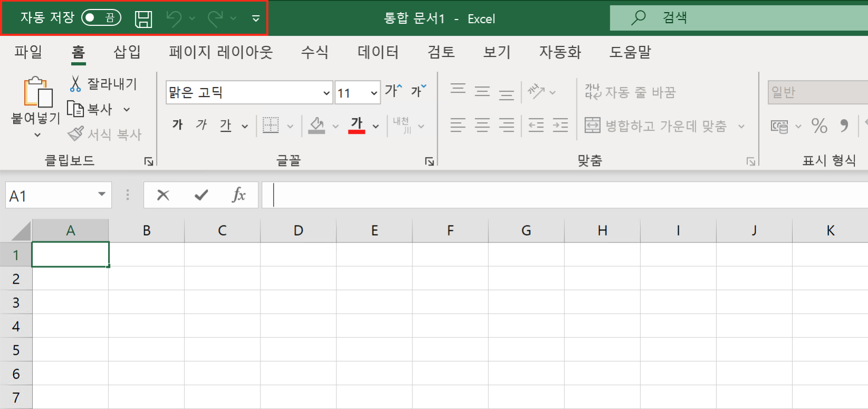This screenshot has width=868, height=409.
Task: Click the redo arrow icon
Action: point(215,19)
